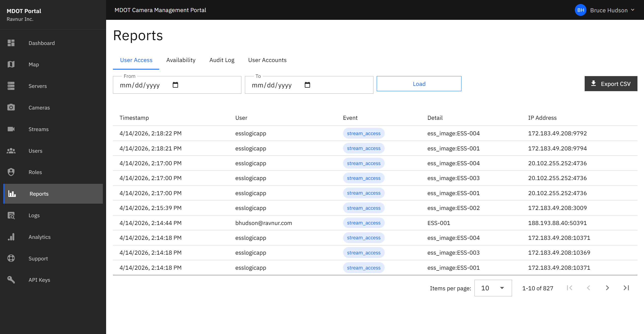Jump to the last page of results
This screenshot has height=334, width=644.
pos(626,288)
